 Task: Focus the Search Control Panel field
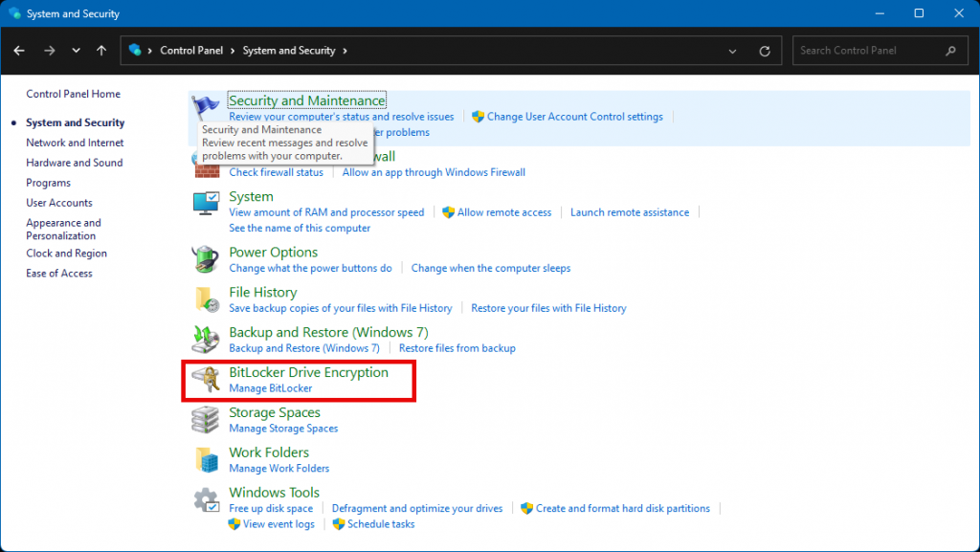tap(866, 51)
